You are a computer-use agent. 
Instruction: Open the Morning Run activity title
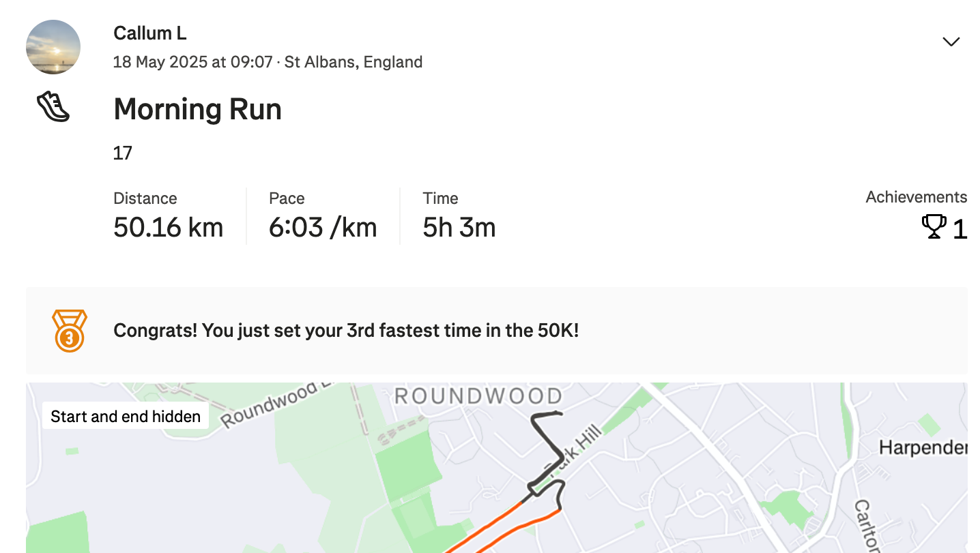click(197, 109)
